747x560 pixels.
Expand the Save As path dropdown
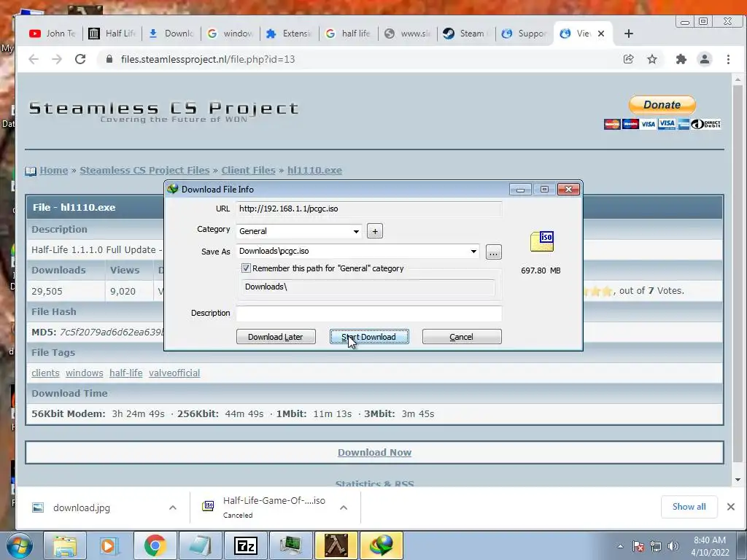tap(473, 251)
